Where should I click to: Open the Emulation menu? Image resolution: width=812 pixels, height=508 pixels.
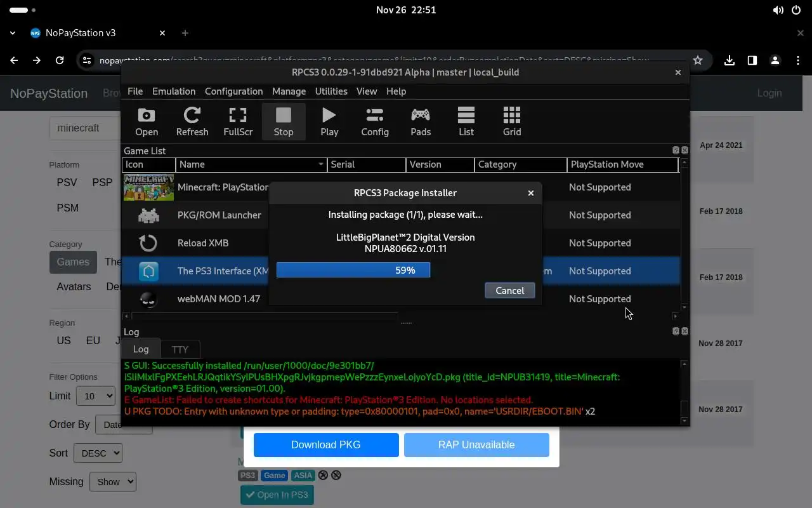point(174,91)
